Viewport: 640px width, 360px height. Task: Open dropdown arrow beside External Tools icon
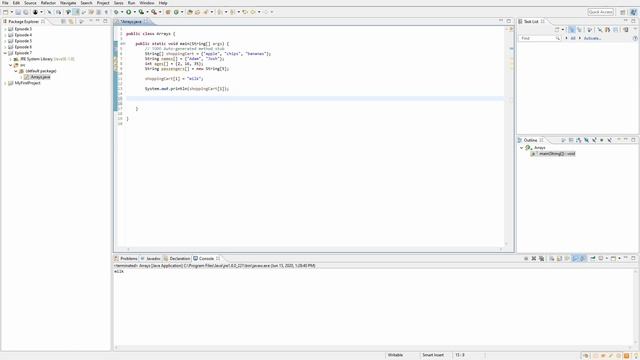(160, 12)
